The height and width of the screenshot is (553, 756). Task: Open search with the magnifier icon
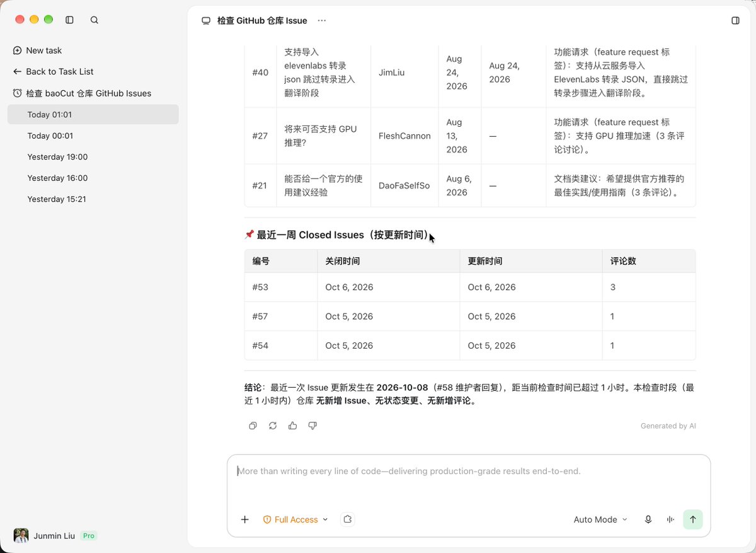tap(94, 20)
